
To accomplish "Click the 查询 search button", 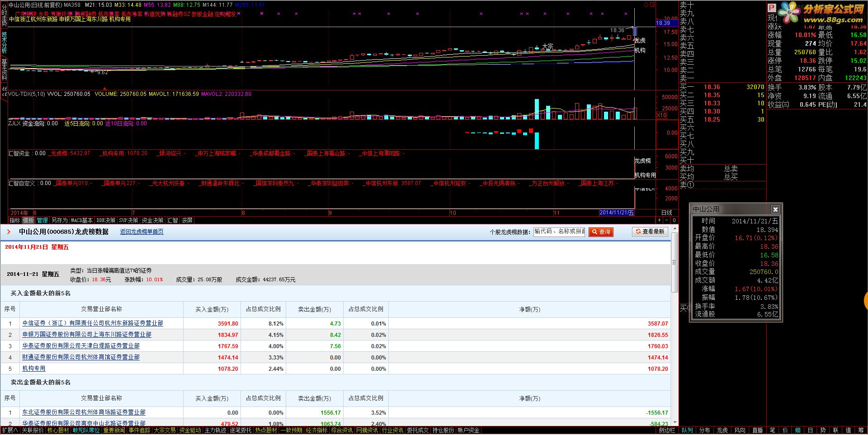I will coord(601,232).
